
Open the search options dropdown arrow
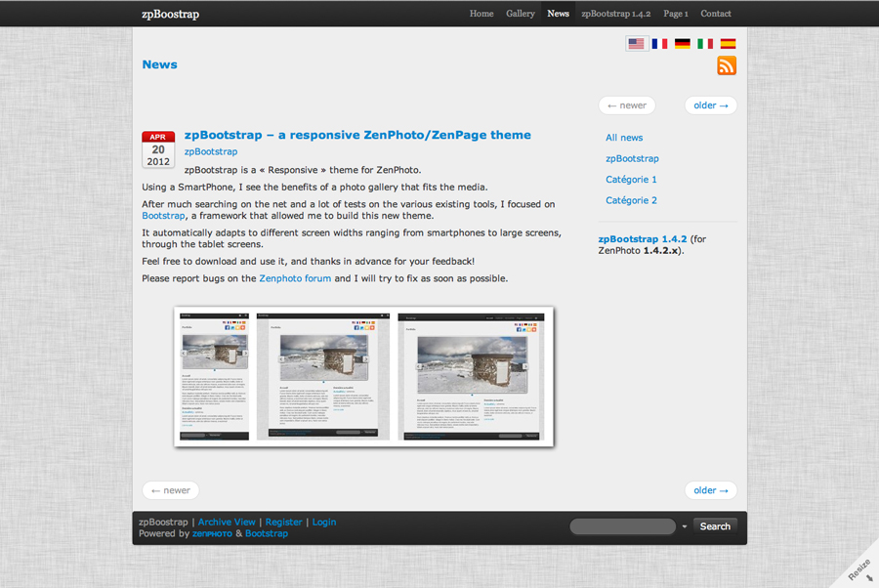685,526
